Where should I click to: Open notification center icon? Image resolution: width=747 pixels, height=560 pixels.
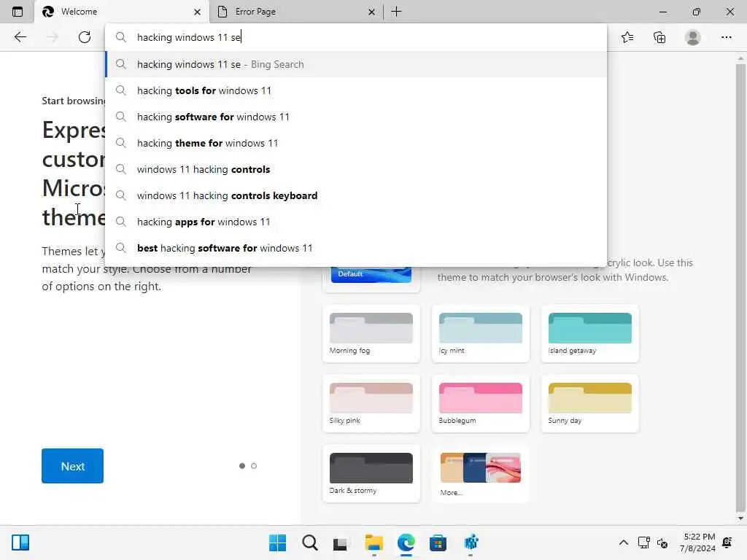tap(727, 542)
